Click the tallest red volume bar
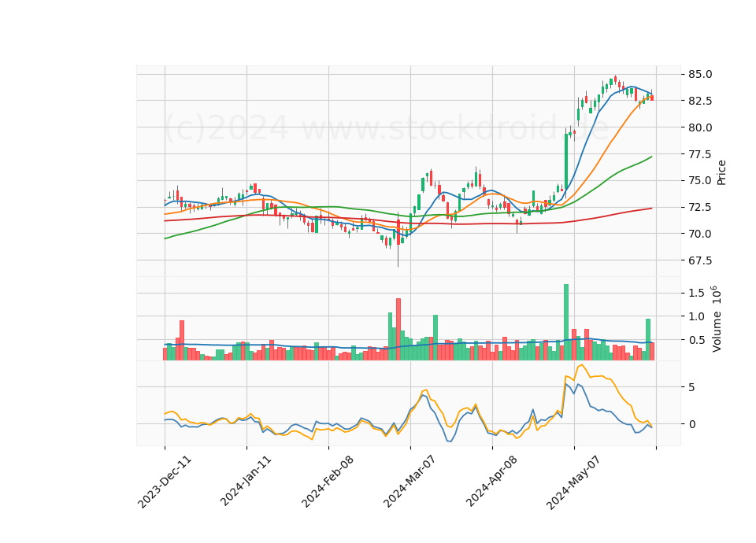This screenshot has height=543, width=756. click(x=398, y=329)
